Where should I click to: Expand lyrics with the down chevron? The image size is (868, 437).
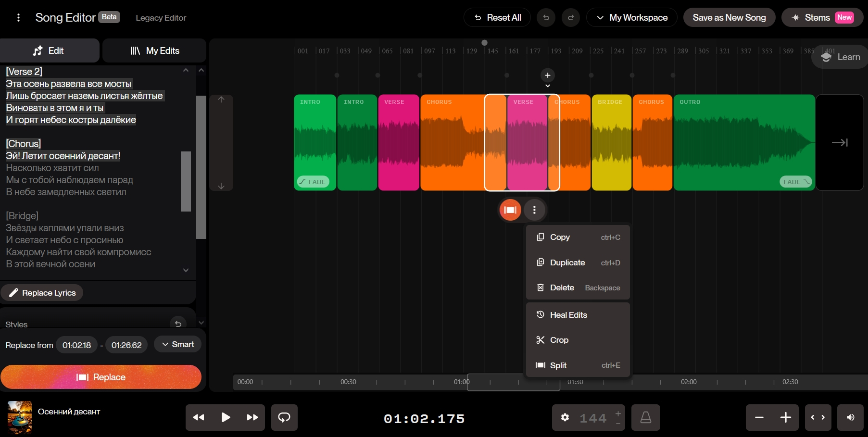point(186,270)
